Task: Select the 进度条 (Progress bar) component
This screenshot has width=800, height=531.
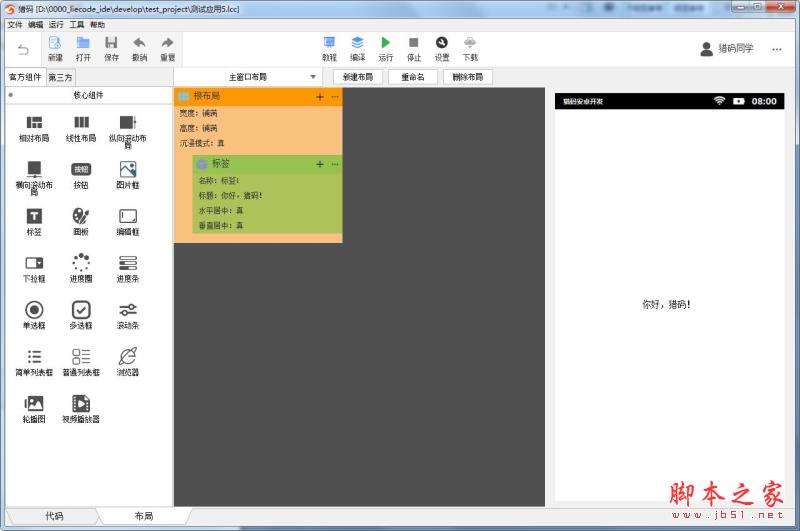Action: click(128, 268)
